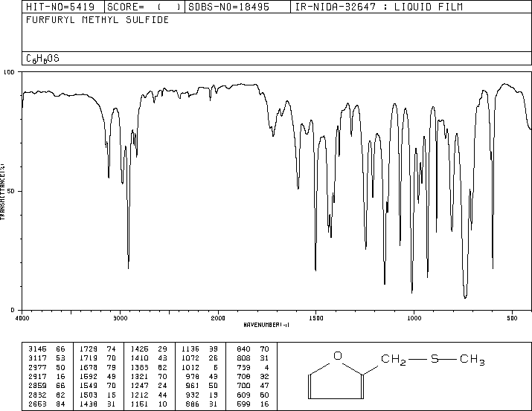Click peak table entry 3117
The height and width of the screenshot is (411, 532).
click(37, 358)
